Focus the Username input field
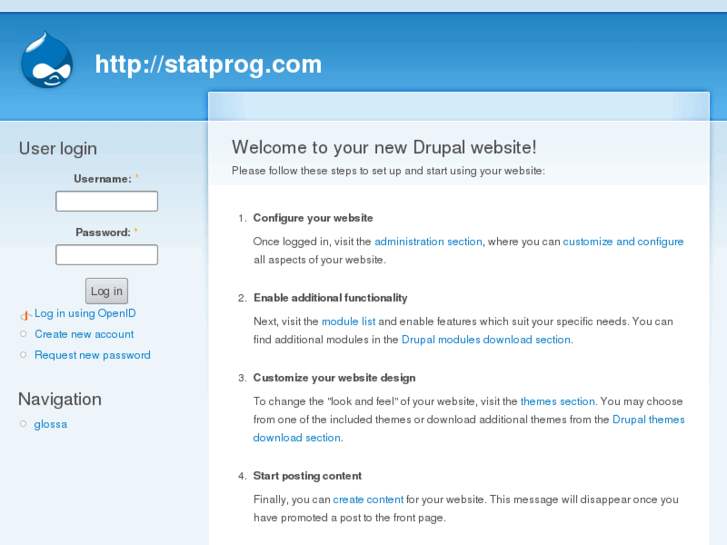727x545 pixels. (107, 201)
